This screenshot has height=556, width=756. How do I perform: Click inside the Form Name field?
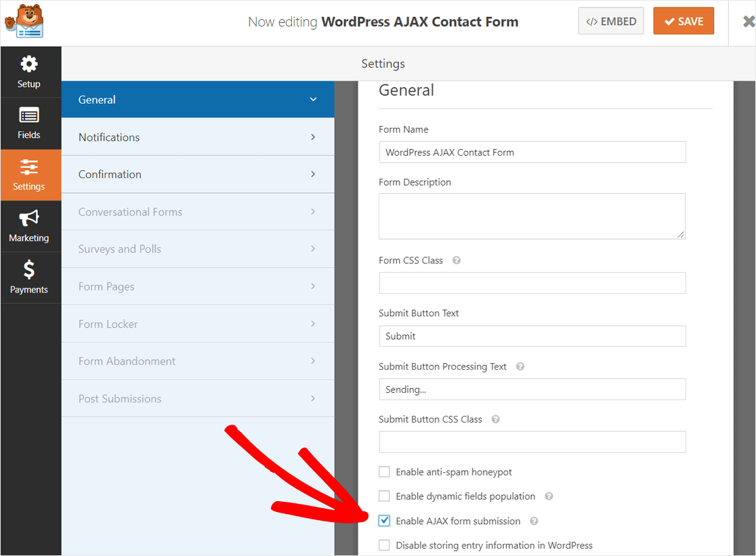pos(532,152)
